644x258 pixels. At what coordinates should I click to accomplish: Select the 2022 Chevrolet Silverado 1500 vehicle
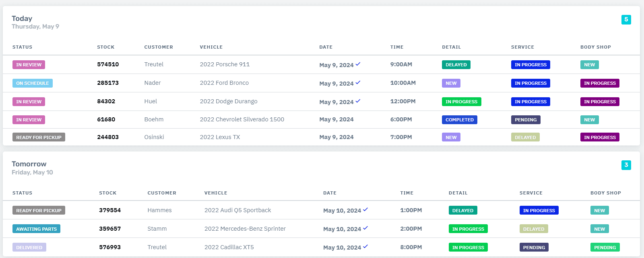pos(242,119)
